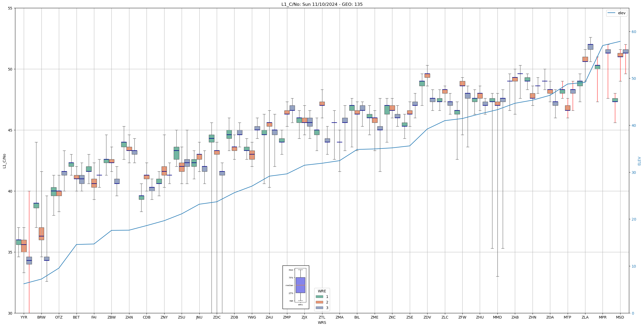644x327 pixels.
Task: Click the ZLA station label
Action: coord(585,317)
